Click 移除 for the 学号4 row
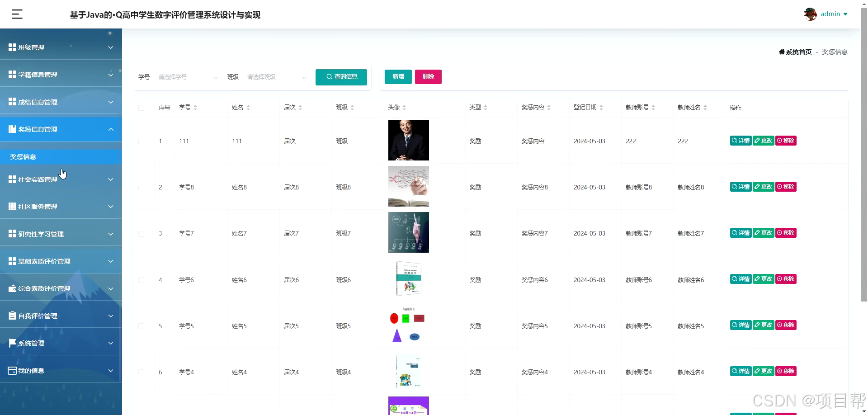The height and width of the screenshot is (415, 868). tap(786, 371)
